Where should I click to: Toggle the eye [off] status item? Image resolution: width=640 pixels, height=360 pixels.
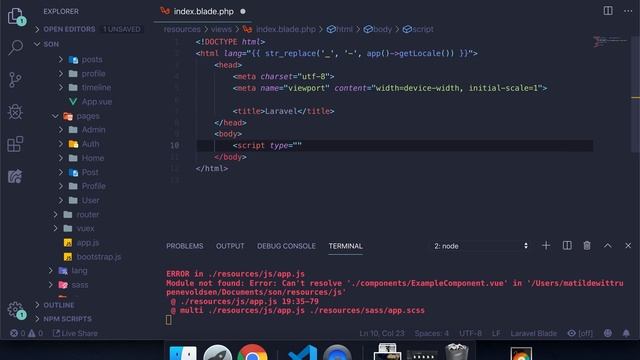tap(580, 333)
